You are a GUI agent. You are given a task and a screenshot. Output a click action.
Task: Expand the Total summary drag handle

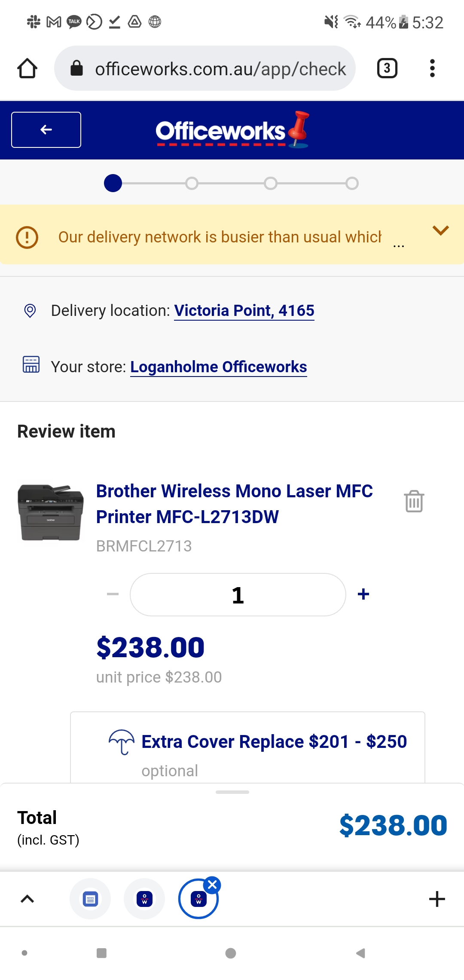pyautogui.click(x=232, y=792)
